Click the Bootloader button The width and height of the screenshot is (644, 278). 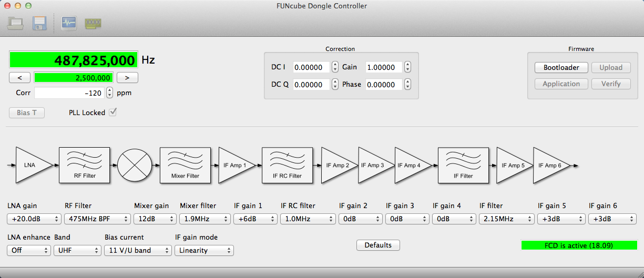pos(561,68)
